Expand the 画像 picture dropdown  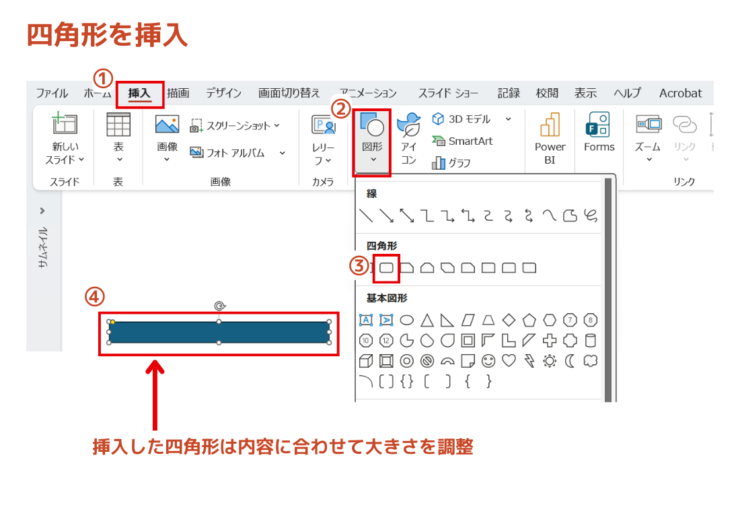tap(167, 160)
